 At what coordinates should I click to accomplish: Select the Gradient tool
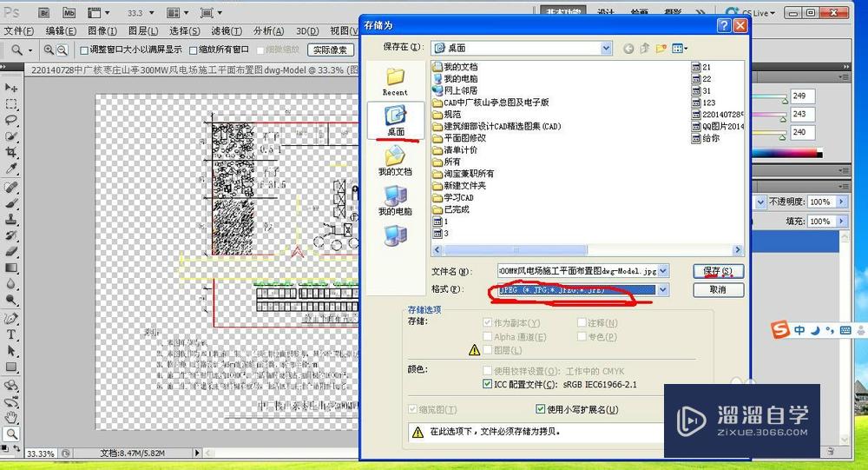(11, 268)
